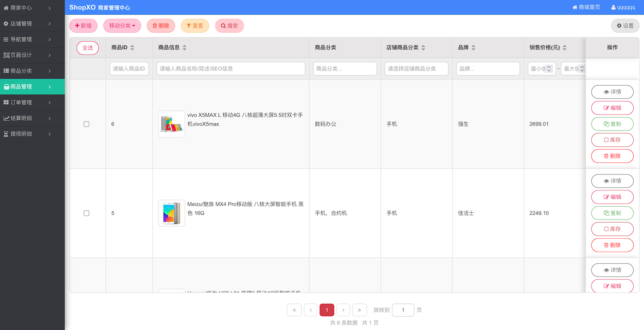Click the bars icon beside 导航管理
The image size is (644, 330).
(6, 40)
